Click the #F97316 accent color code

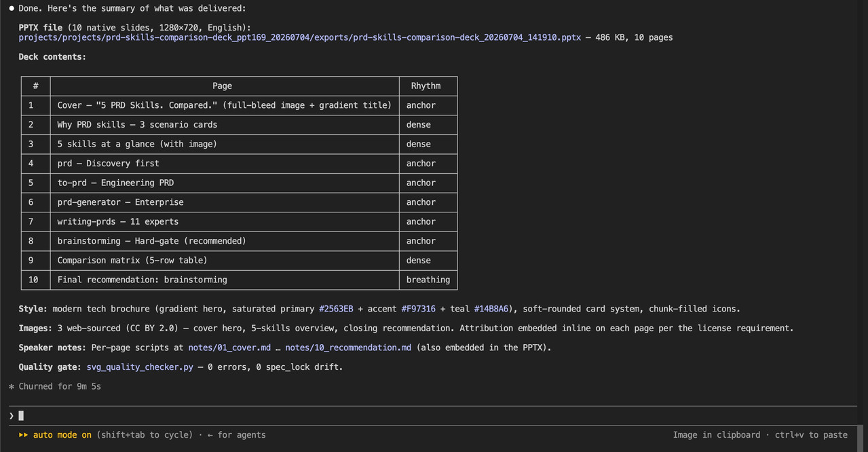click(x=418, y=309)
